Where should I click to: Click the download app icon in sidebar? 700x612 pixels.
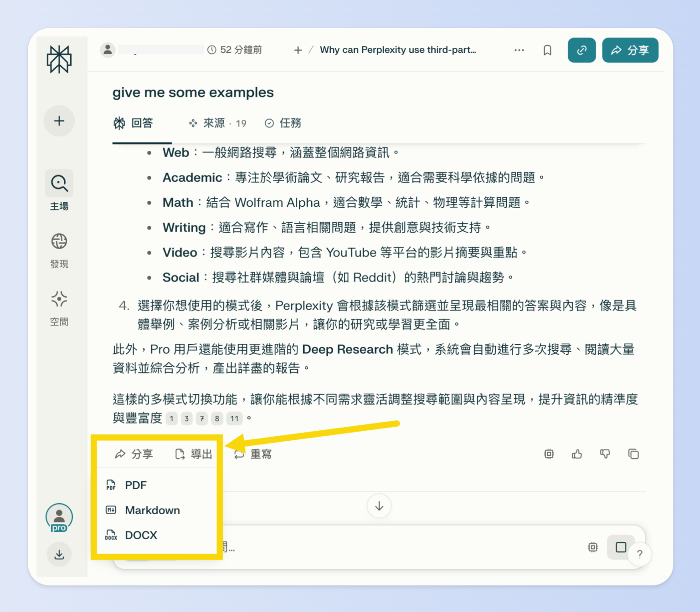click(x=59, y=554)
